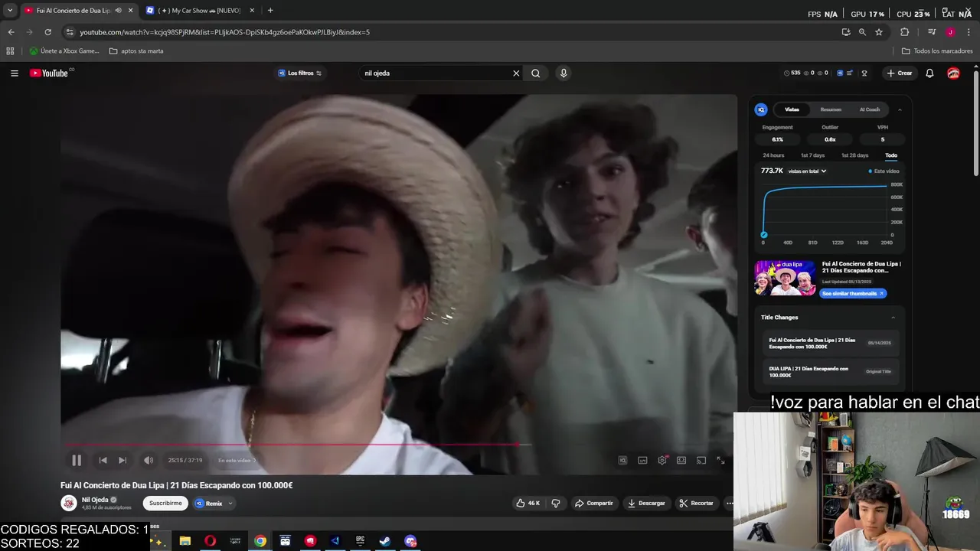Open player settings gear

[x=662, y=460]
